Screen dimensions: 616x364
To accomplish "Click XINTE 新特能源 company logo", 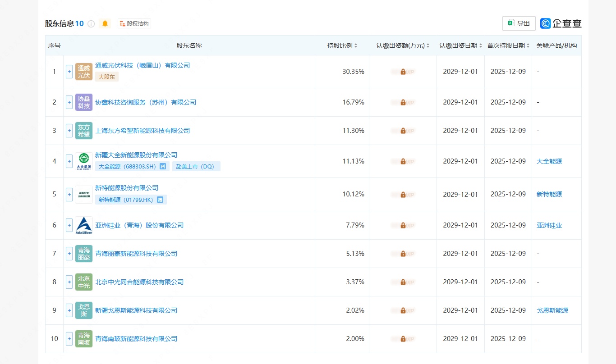I will click(84, 194).
